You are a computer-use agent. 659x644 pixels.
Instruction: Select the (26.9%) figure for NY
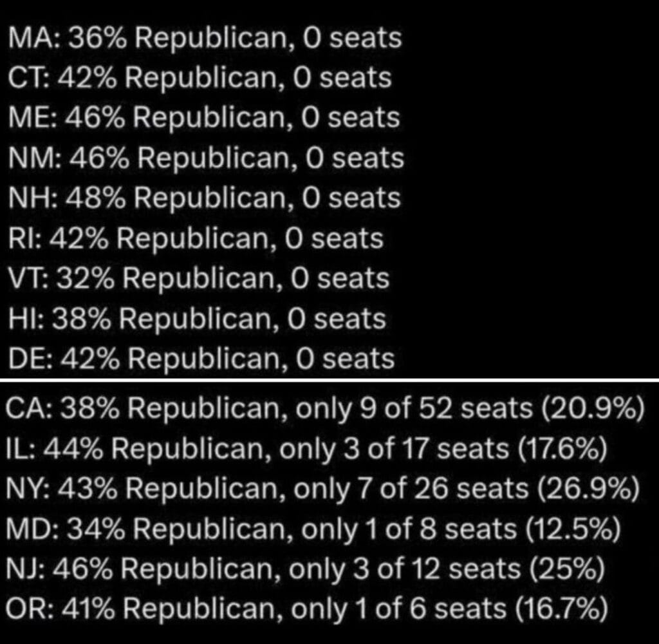[588, 489]
